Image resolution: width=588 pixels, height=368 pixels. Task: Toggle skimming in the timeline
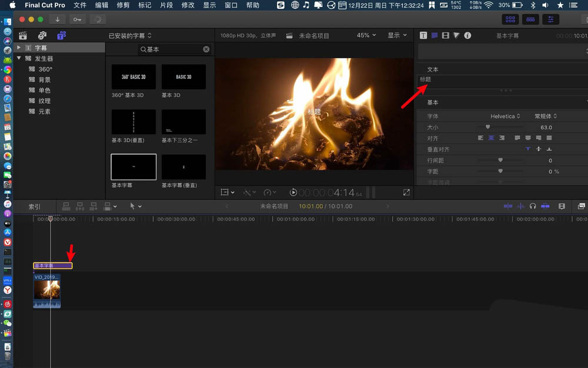pos(508,205)
